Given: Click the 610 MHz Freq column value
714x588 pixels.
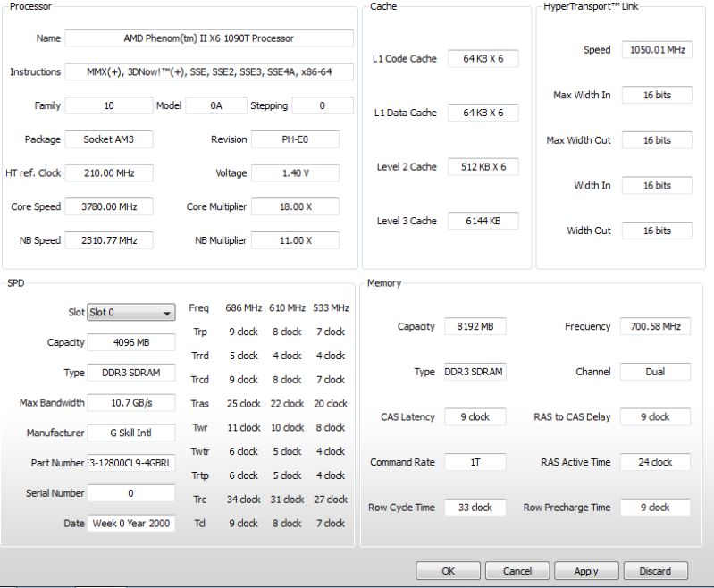Looking at the screenshot, I should coord(287,308).
